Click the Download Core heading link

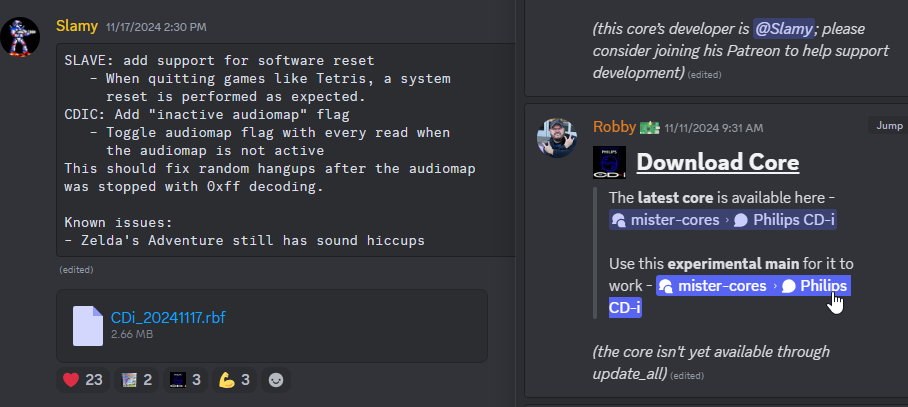point(718,163)
